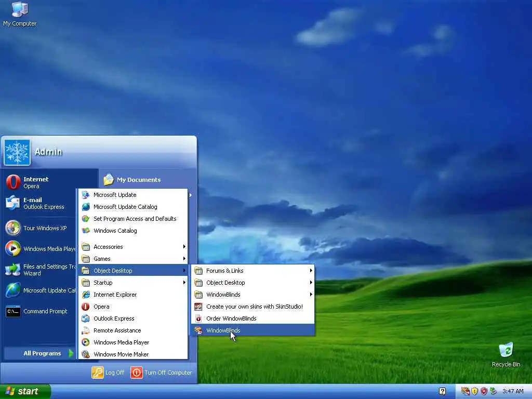Select the highlighted Object Desktop folder

click(133, 270)
